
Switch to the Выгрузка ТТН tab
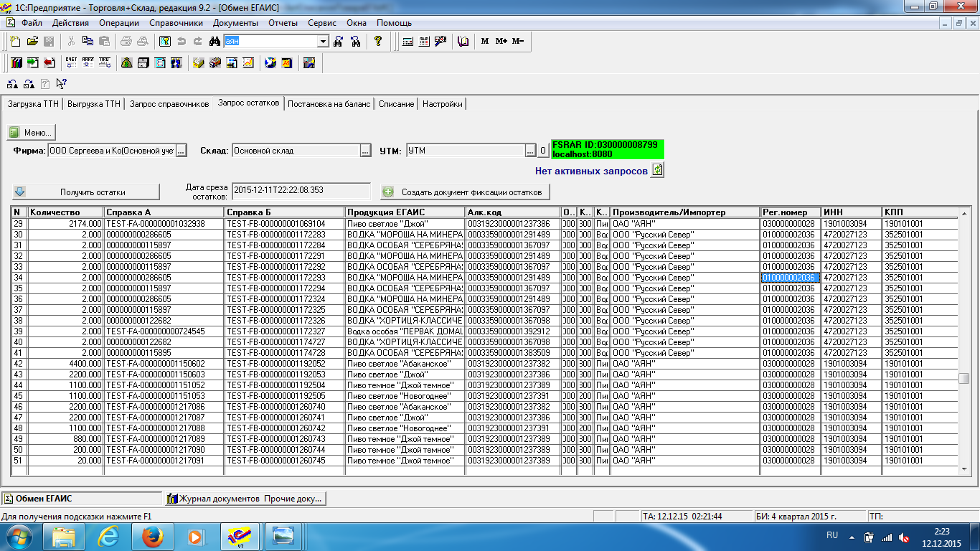(x=94, y=104)
